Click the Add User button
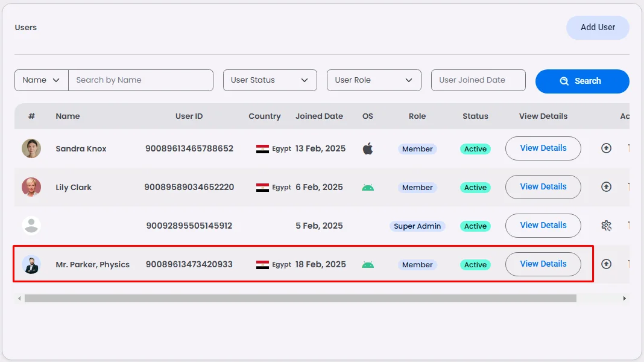The height and width of the screenshot is (362, 644). coord(598,28)
